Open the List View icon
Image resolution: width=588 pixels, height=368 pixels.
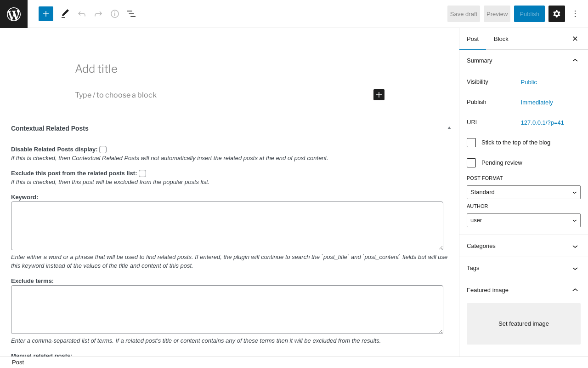coord(131,14)
